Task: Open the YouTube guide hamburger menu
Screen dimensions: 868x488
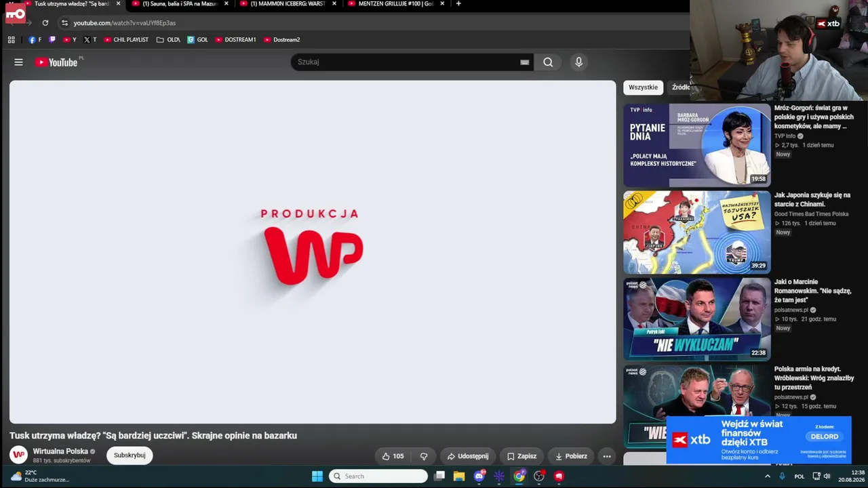Action: point(18,62)
